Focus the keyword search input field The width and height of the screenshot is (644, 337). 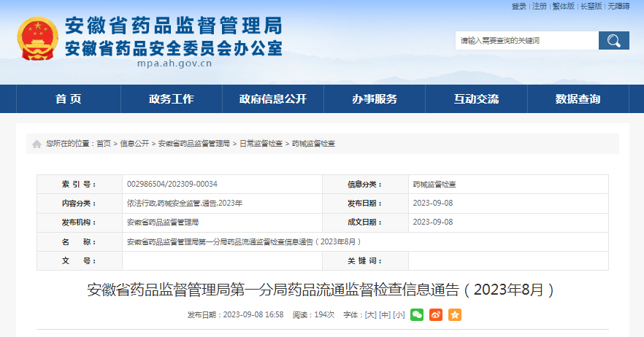tap(527, 41)
